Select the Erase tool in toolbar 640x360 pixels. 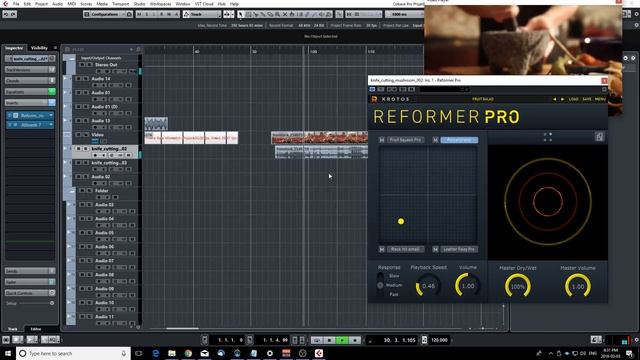pyautogui.click(x=270, y=14)
